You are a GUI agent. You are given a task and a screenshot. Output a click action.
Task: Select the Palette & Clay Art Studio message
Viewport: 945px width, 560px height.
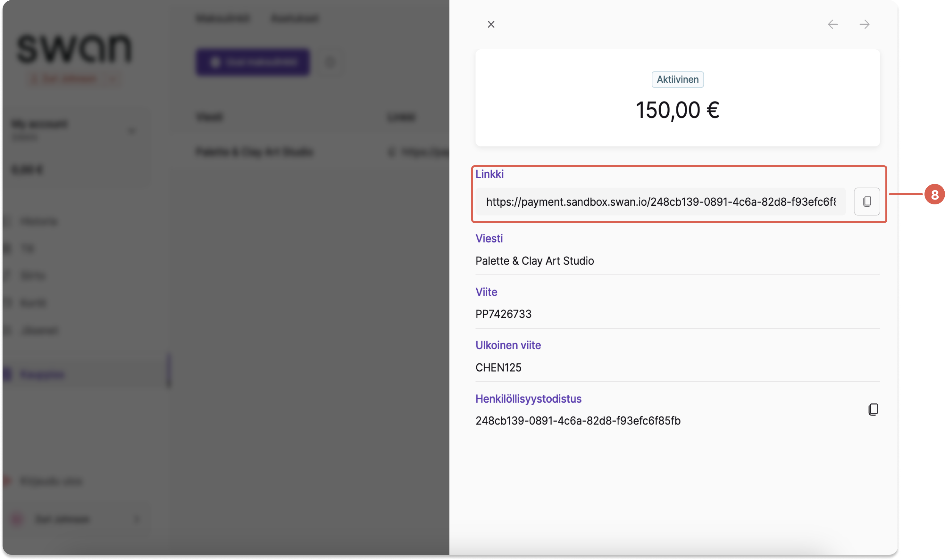coord(534,261)
